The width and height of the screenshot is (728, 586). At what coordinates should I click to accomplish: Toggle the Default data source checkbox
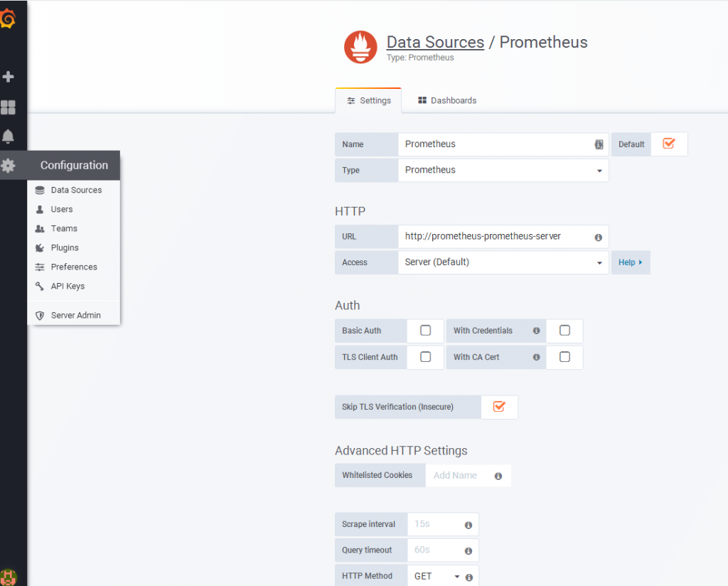click(669, 144)
